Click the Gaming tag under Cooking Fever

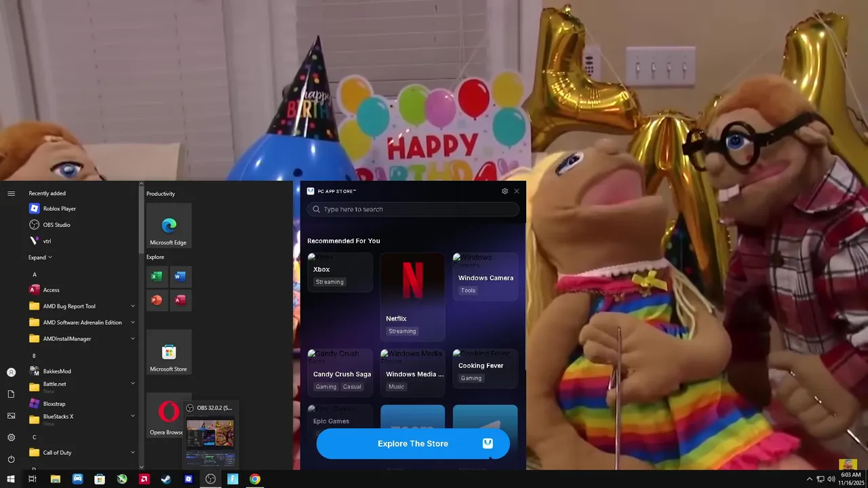pyautogui.click(x=471, y=378)
